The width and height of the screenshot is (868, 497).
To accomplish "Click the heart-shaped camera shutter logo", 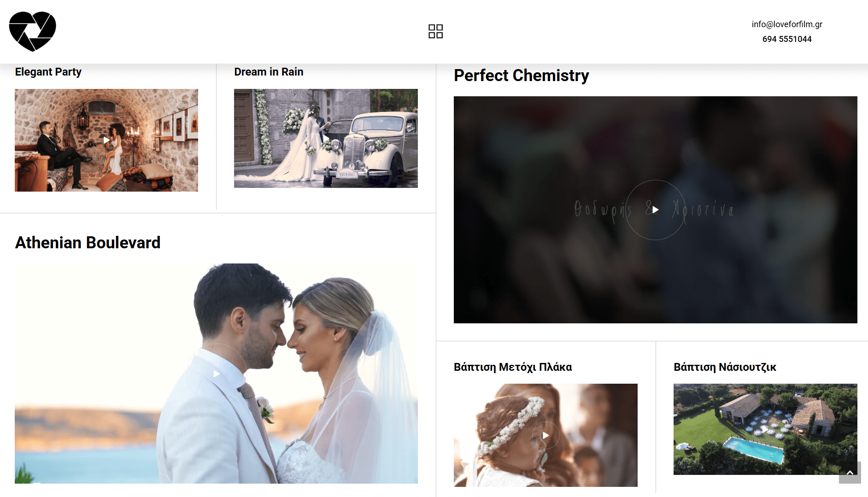I will coord(32,31).
